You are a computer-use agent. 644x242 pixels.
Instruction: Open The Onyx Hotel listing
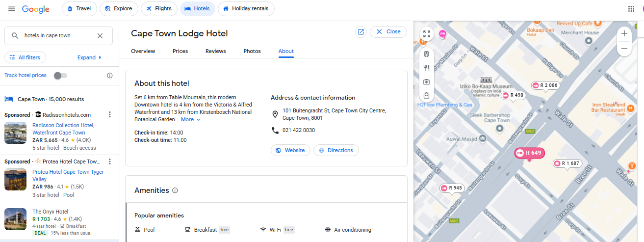tap(50, 212)
